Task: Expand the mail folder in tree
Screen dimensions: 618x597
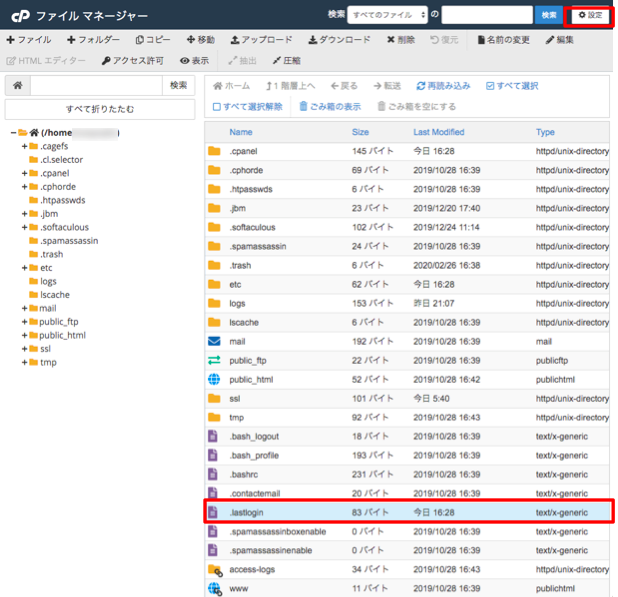Action: (x=24, y=309)
